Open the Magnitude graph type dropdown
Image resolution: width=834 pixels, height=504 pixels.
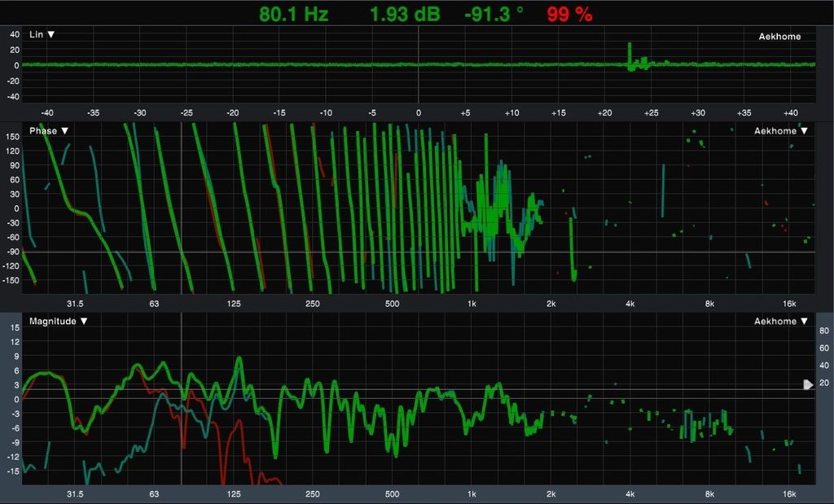click(59, 321)
